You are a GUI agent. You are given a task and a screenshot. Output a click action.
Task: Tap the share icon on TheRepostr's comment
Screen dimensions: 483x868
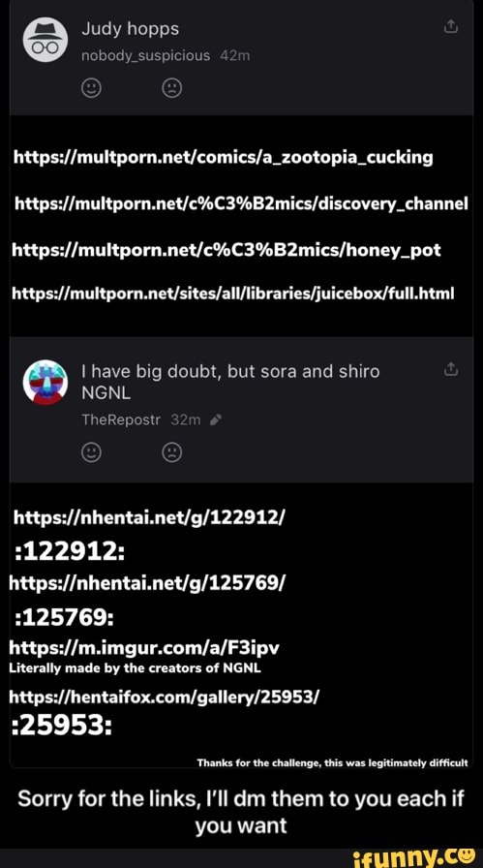click(x=451, y=369)
